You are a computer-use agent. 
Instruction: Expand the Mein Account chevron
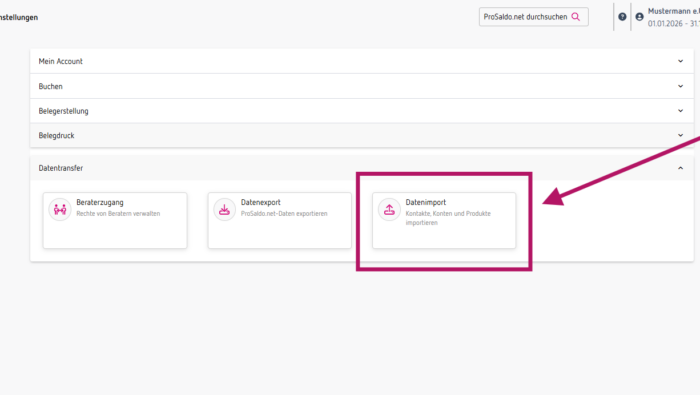[680, 61]
